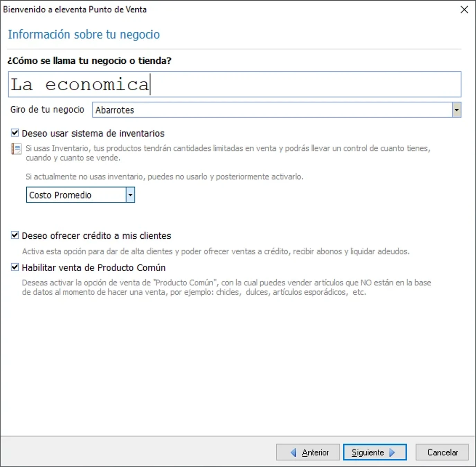Image resolution: width=476 pixels, height=467 pixels.
Task: Click the arrow on Giro de tu negocio combo
Action: point(457,110)
